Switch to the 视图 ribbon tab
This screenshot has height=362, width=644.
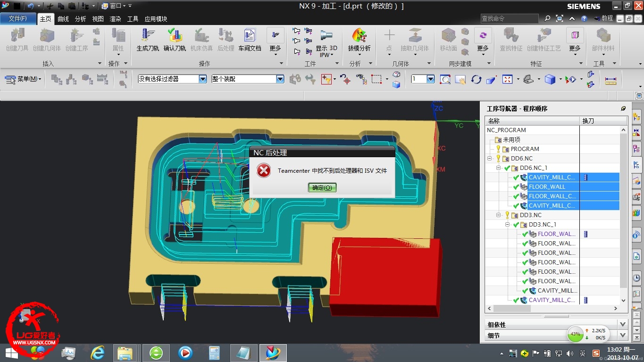click(x=98, y=19)
